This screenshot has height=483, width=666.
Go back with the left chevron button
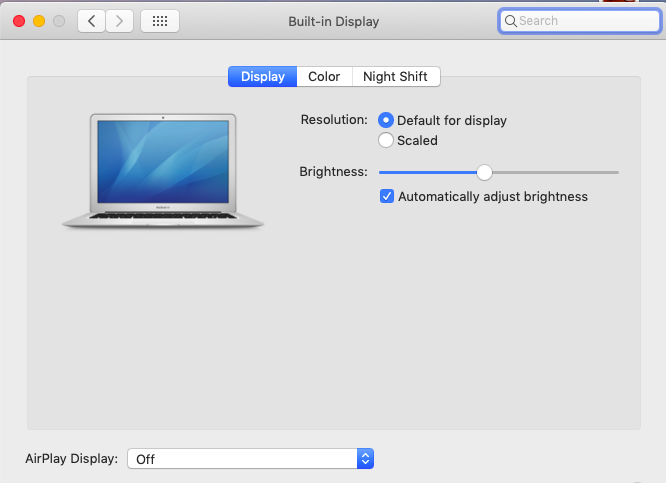click(x=91, y=21)
